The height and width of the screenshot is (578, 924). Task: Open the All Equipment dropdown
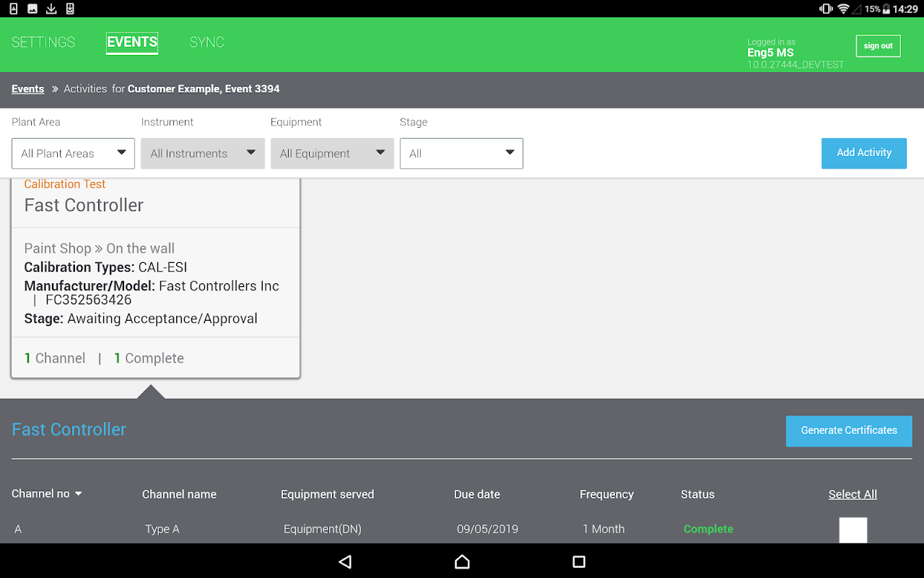(x=332, y=153)
